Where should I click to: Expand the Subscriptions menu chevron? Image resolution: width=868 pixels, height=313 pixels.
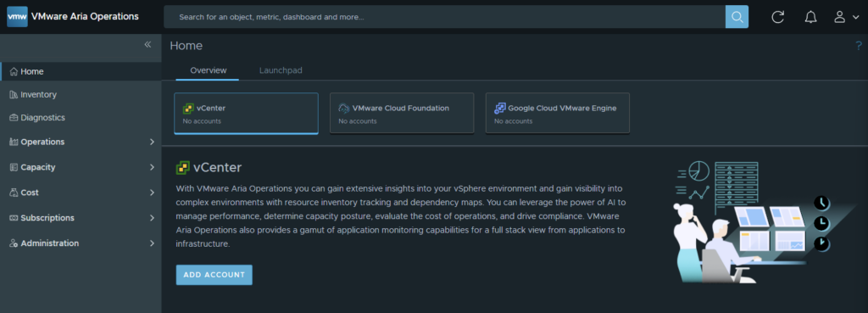[153, 218]
